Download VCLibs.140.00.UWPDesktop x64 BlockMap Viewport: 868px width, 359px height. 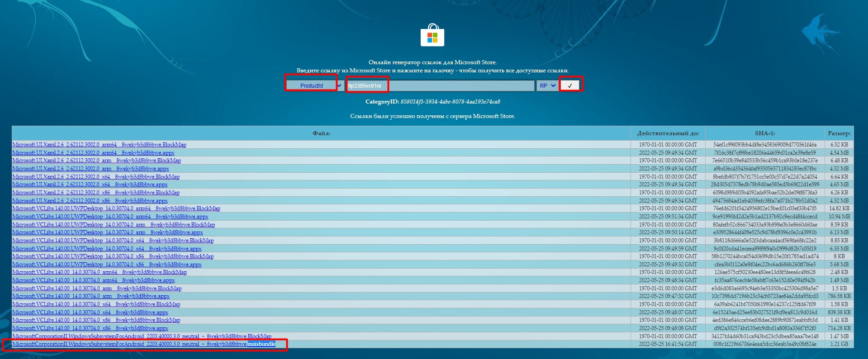click(113, 241)
